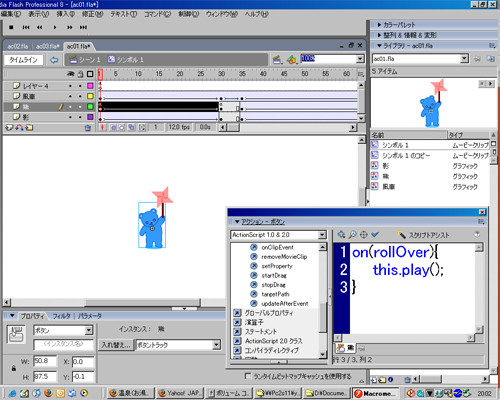Open library document dropdown ac01.fla

[464, 59]
